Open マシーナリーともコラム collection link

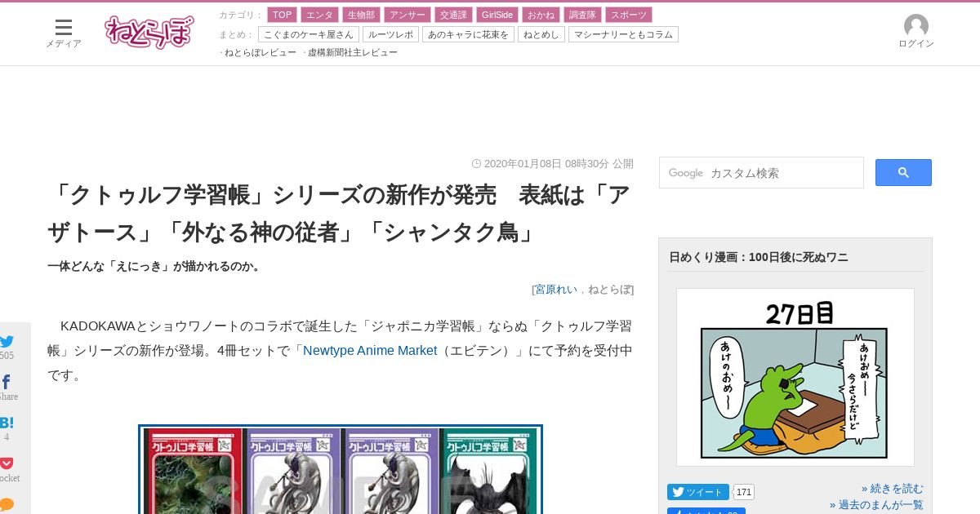pos(623,34)
